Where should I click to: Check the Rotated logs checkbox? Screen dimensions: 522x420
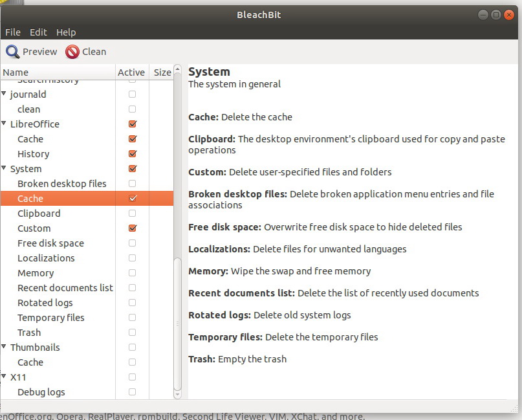pyautogui.click(x=132, y=302)
